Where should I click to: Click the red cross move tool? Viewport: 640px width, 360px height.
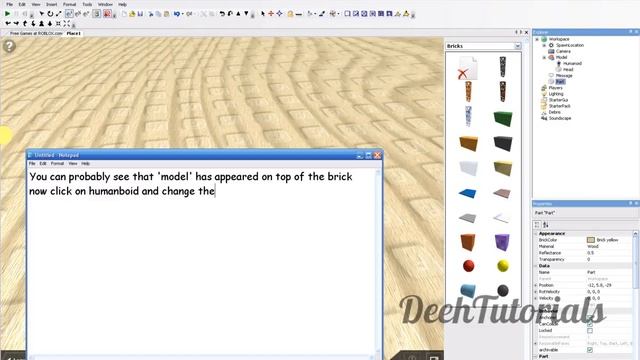(271, 14)
